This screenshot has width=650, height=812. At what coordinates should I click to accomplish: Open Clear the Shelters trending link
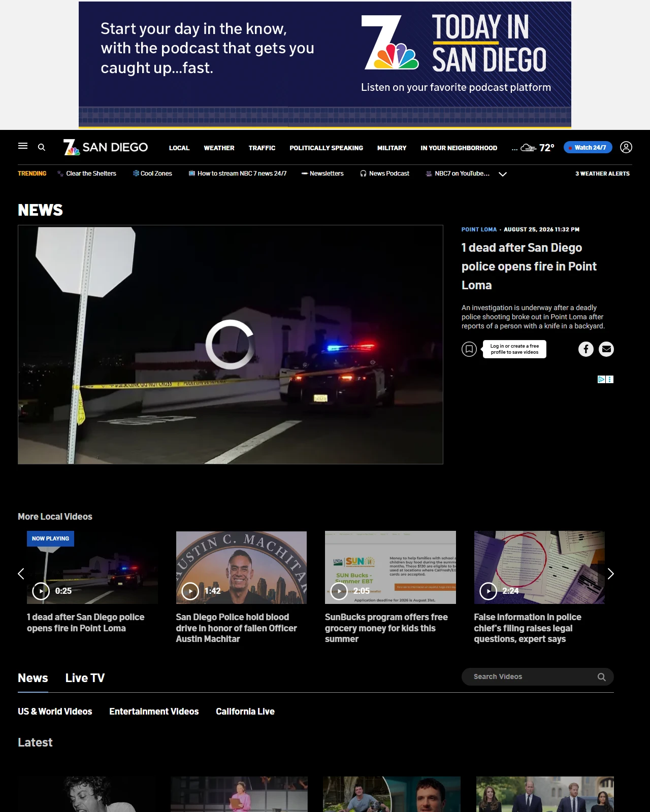coord(87,174)
